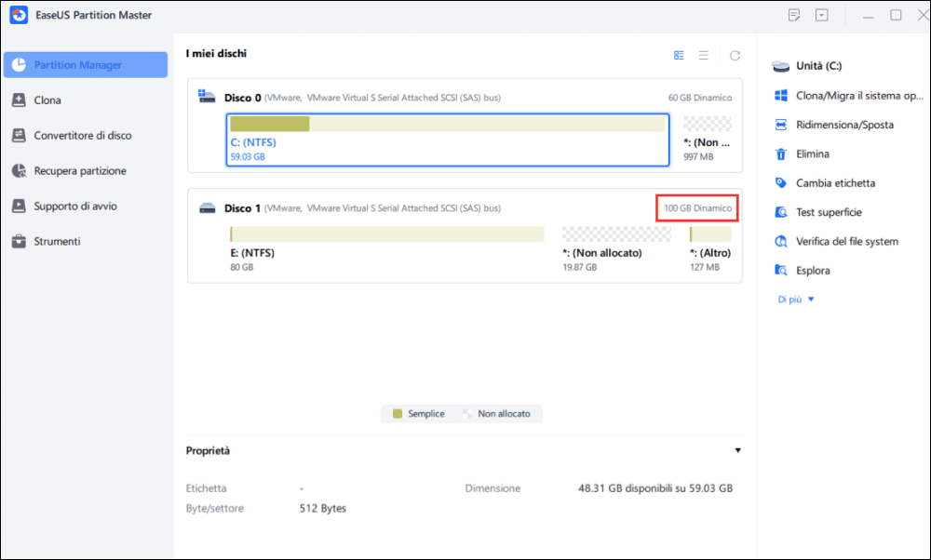
Task: Open the title bar dropdown menu box
Action: [x=822, y=16]
